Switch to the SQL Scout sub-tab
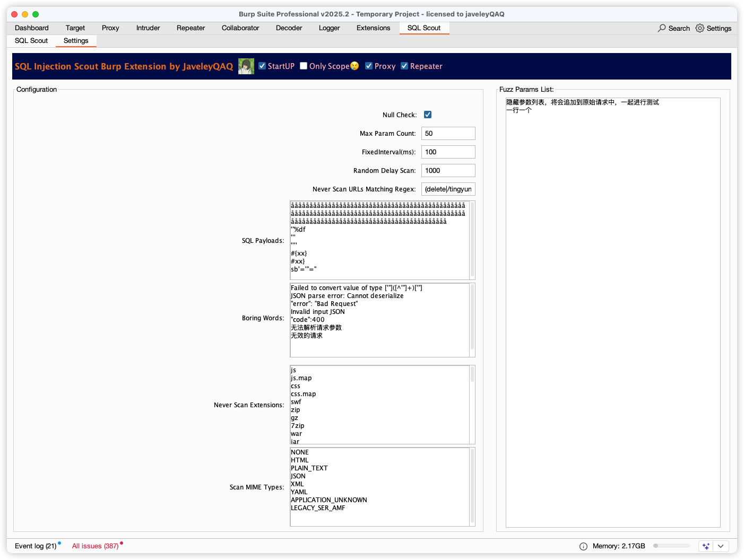 coord(31,41)
